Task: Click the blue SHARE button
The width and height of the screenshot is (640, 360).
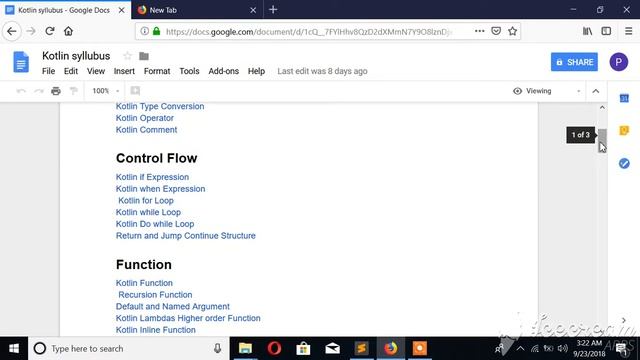Action: (574, 62)
